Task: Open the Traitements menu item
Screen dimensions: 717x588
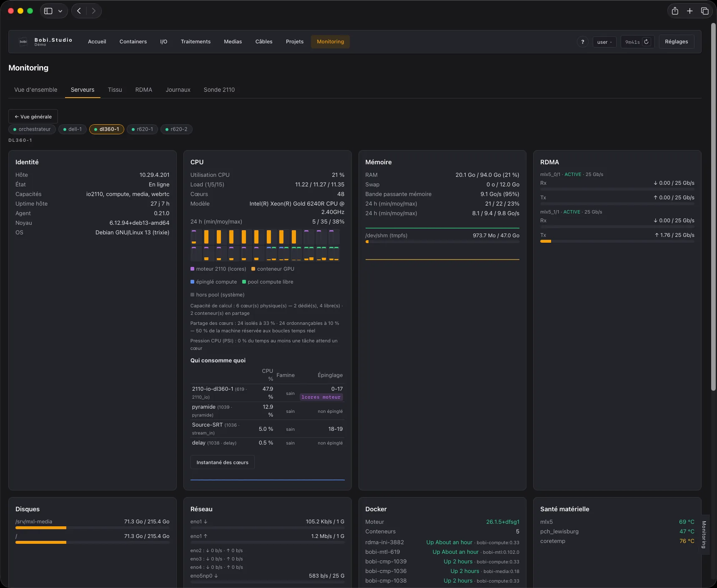Action: click(x=196, y=42)
